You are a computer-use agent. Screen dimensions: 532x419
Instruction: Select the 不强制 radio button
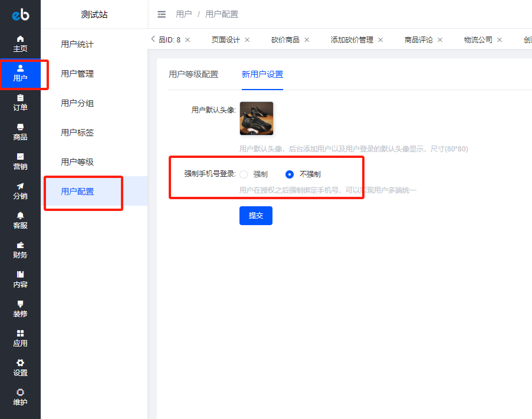(290, 174)
